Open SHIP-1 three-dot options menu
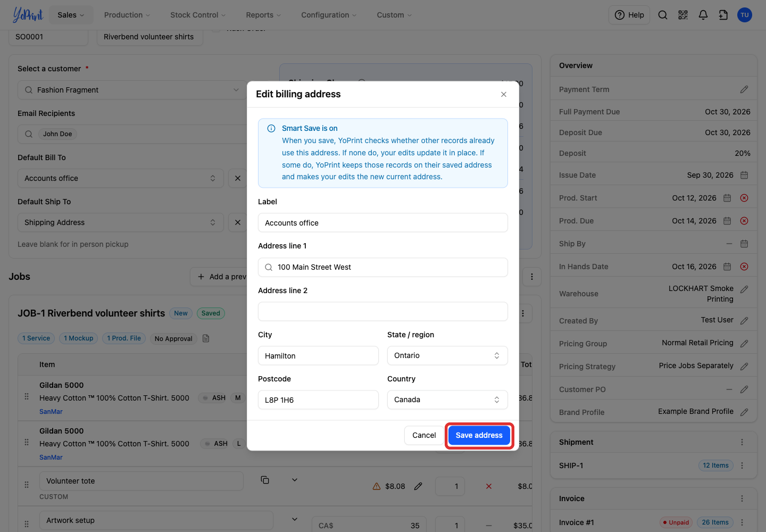Image resolution: width=766 pixels, height=532 pixels. [x=742, y=465]
